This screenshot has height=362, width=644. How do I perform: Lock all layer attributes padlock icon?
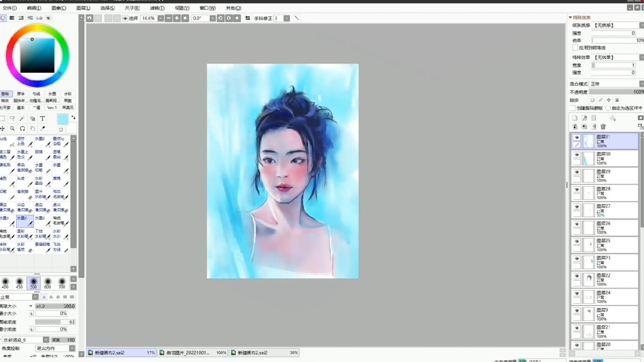[x=617, y=100]
